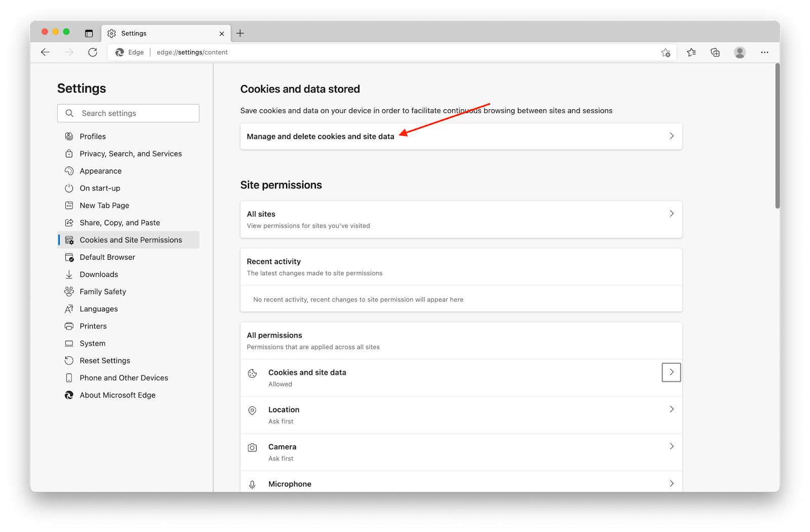Screen dimensions: 810x532
Task: Click the About Microsoft Edge logo icon
Action: (69, 395)
